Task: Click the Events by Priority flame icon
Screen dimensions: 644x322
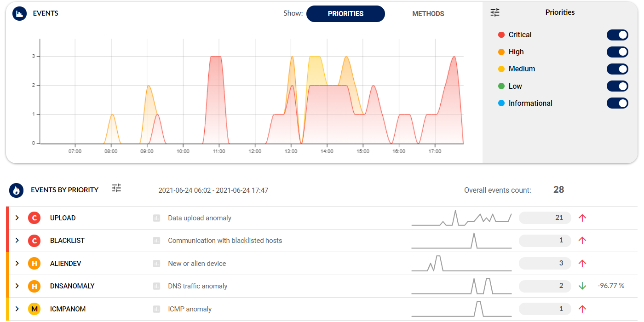Action: click(17, 190)
